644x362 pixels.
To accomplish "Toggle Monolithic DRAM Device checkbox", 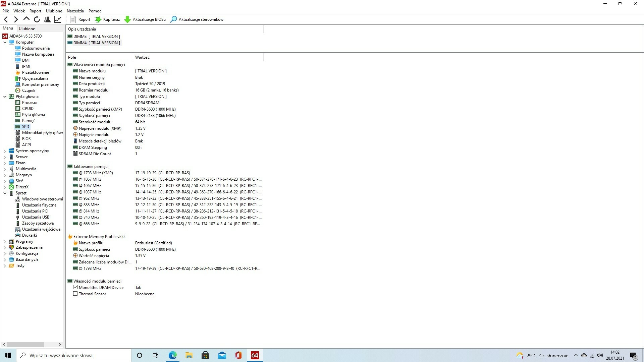I will click(75, 287).
